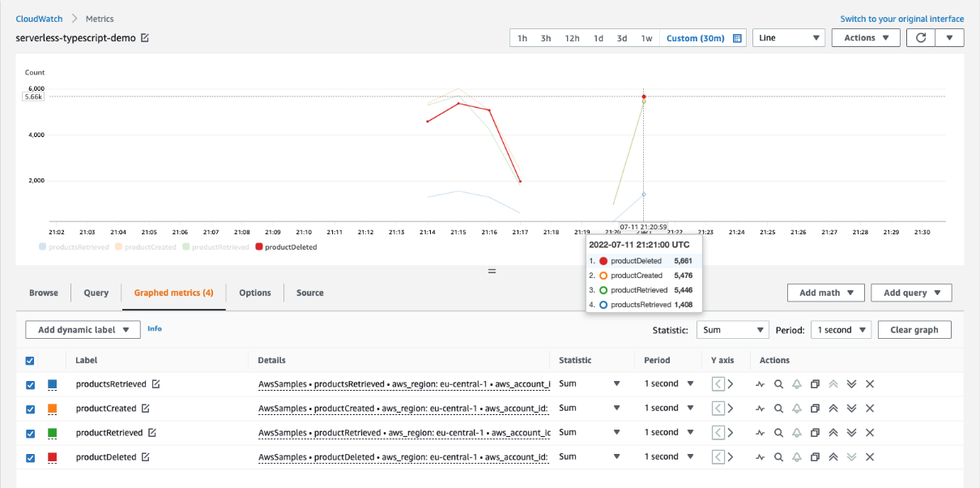Screen dimensions: 980x488
Task: Remove productsRetrieved metric from graph
Action: pos(870,384)
